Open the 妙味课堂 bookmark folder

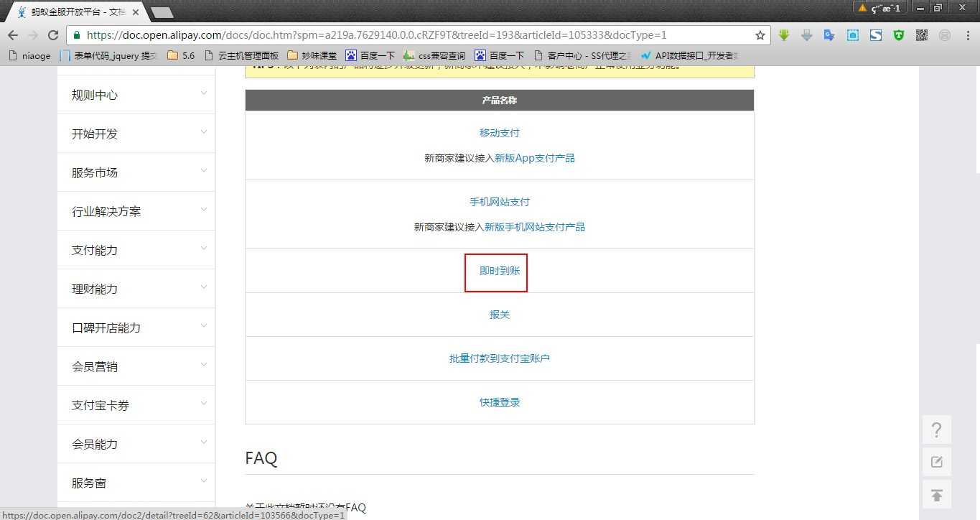pos(312,55)
